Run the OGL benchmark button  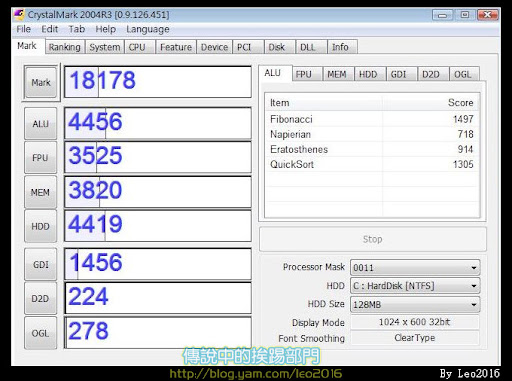[41, 333]
